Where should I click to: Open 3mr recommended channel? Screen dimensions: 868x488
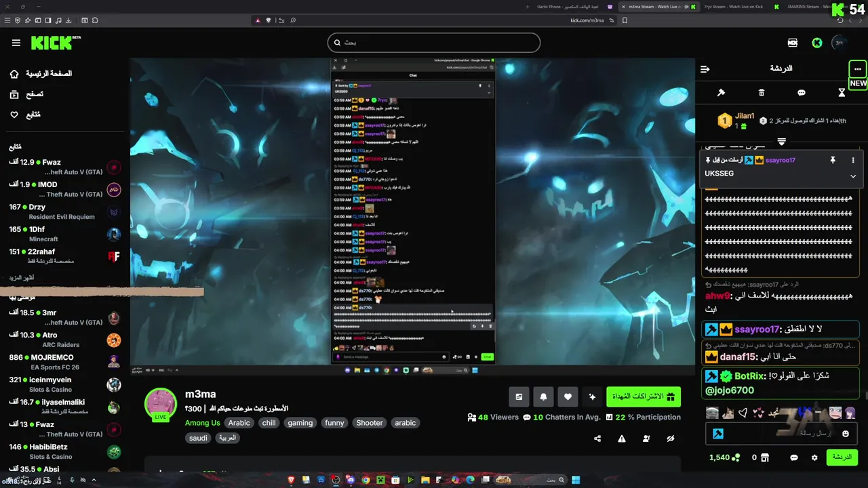[x=64, y=317]
